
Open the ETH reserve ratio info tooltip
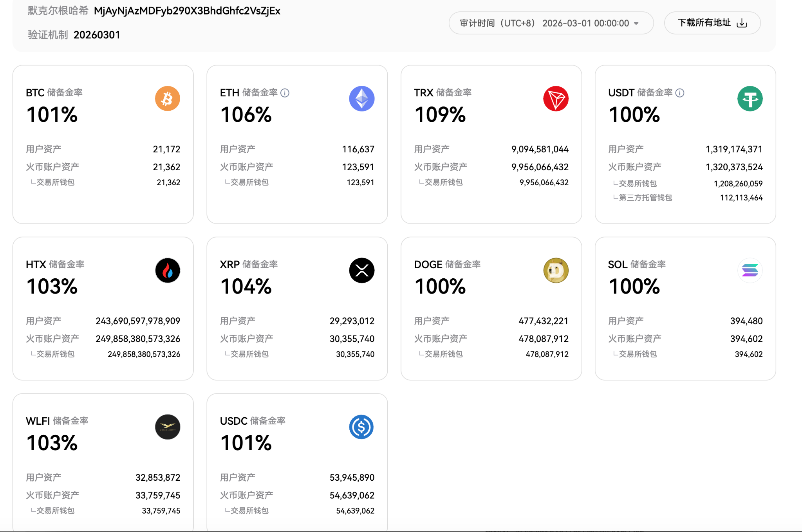pos(285,93)
